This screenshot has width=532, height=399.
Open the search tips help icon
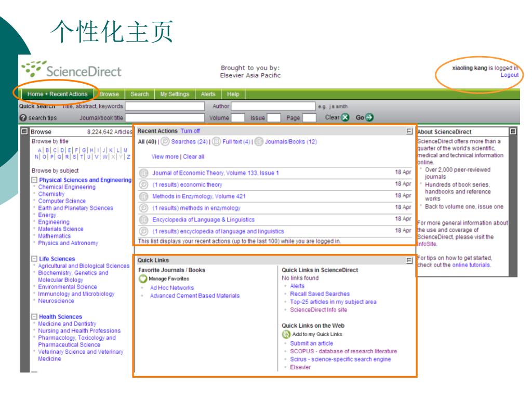pyautogui.click(x=23, y=118)
